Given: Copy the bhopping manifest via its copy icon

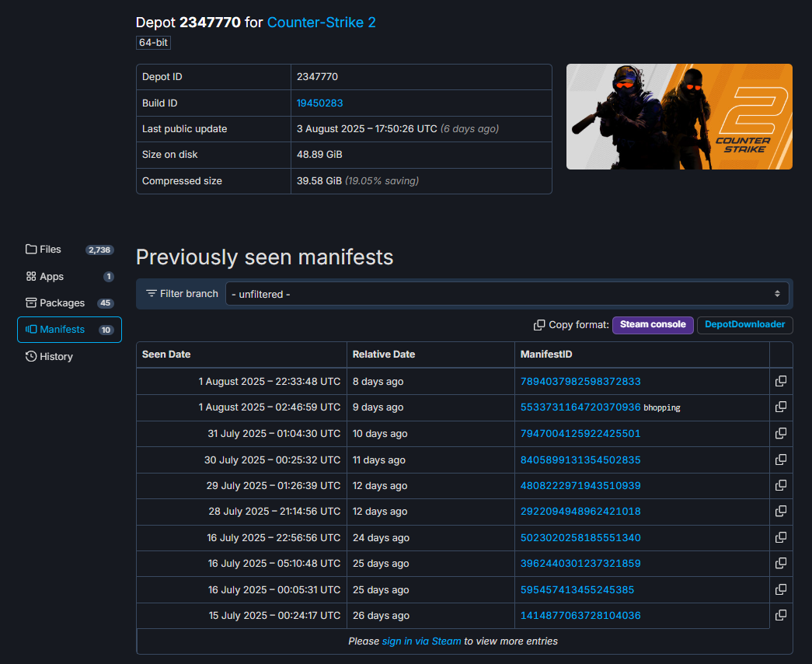Looking at the screenshot, I should point(780,407).
